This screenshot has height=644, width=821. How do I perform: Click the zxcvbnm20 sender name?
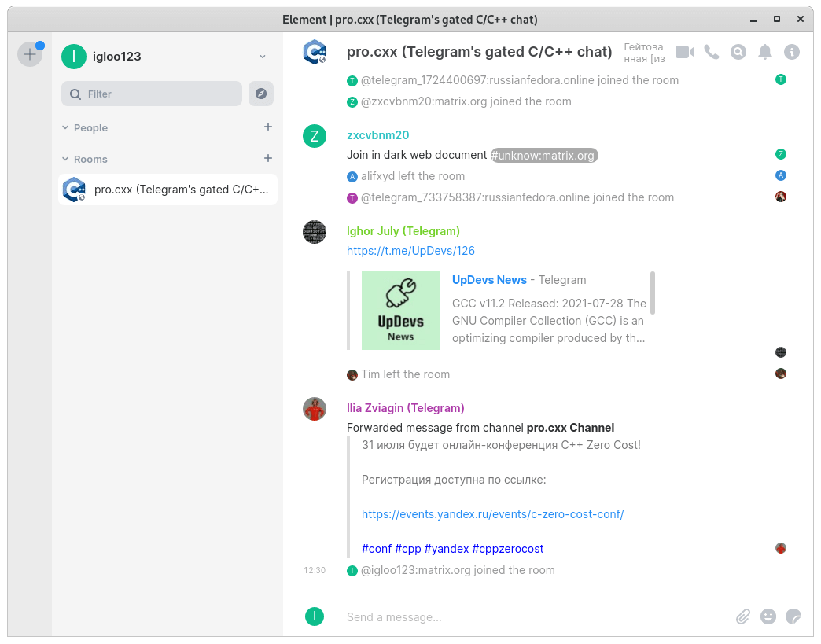(377, 135)
